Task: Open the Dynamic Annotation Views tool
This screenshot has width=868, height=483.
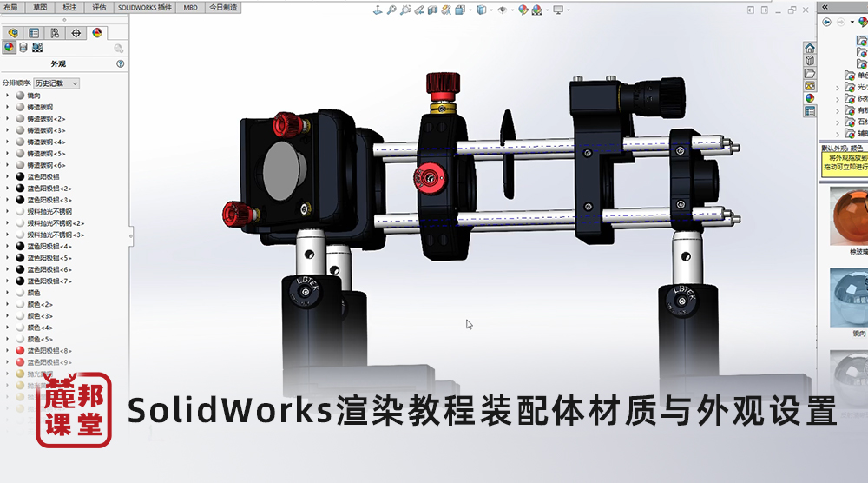Action: pos(446,10)
